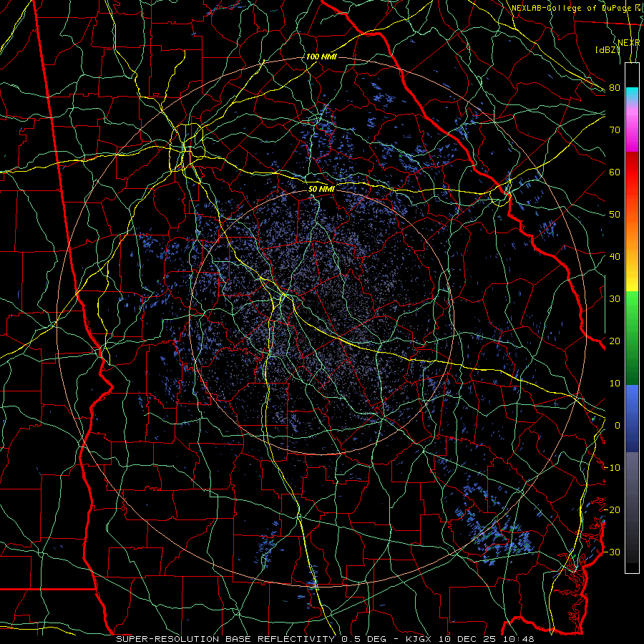The image size is (644, 644).
Task: Click the 50 value on the dBZ scale
Action: tap(615, 215)
